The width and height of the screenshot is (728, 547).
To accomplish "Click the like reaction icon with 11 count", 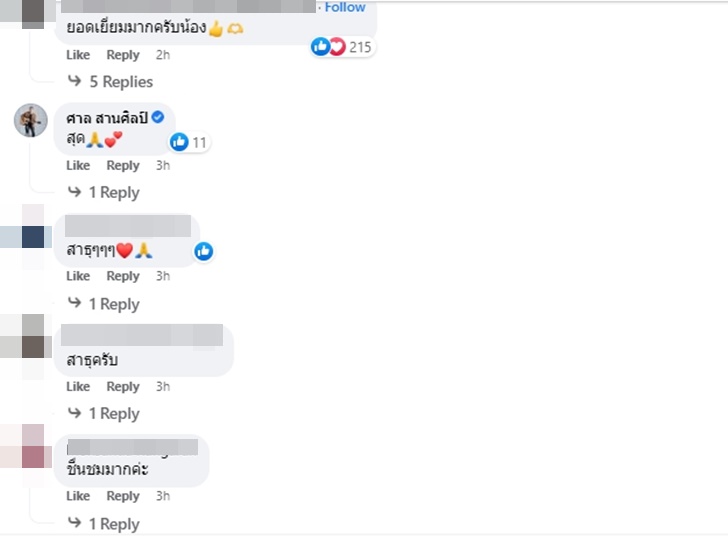I will [180, 142].
